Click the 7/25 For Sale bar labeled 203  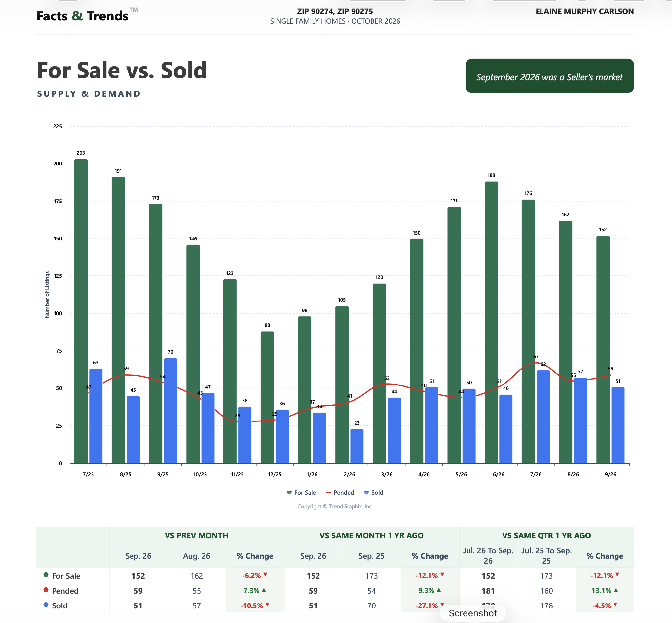tap(81, 311)
